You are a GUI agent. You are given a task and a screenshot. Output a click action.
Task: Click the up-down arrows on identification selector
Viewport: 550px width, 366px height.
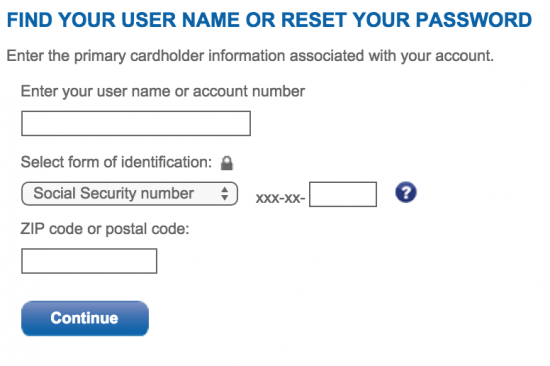[225, 193]
